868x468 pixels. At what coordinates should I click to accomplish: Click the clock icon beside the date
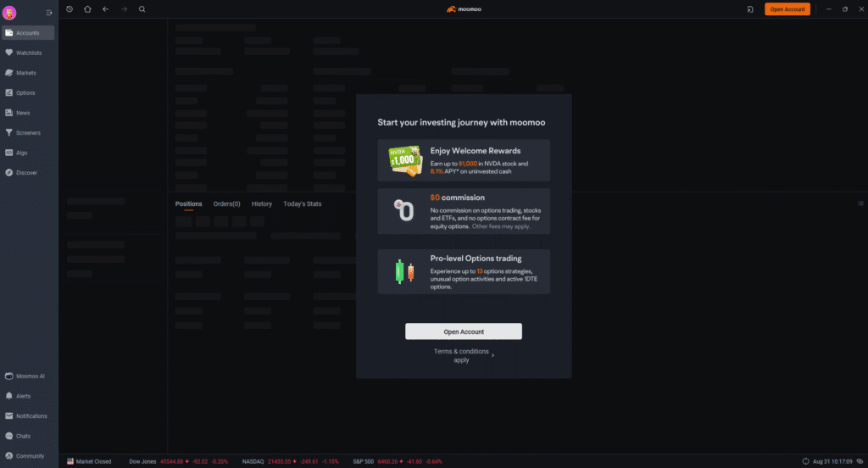(805, 461)
